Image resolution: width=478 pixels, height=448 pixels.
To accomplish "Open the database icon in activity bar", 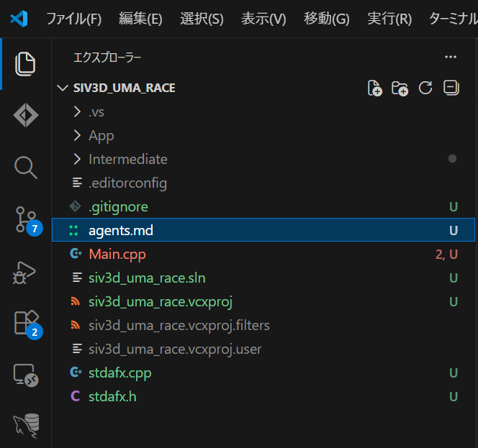I will (25, 426).
